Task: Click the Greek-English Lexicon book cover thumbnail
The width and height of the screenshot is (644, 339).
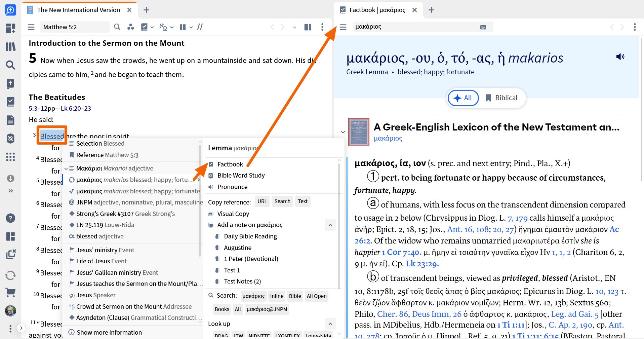Action: tap(359, 132)
